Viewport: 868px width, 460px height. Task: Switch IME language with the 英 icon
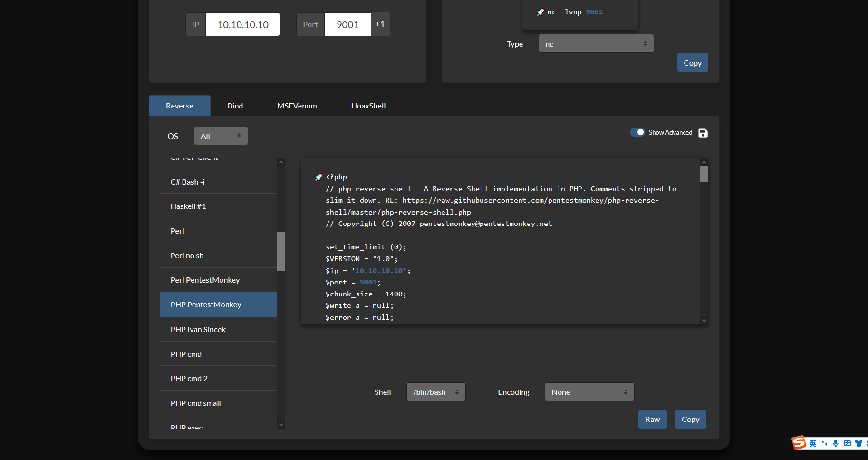[x=813, y=443]
